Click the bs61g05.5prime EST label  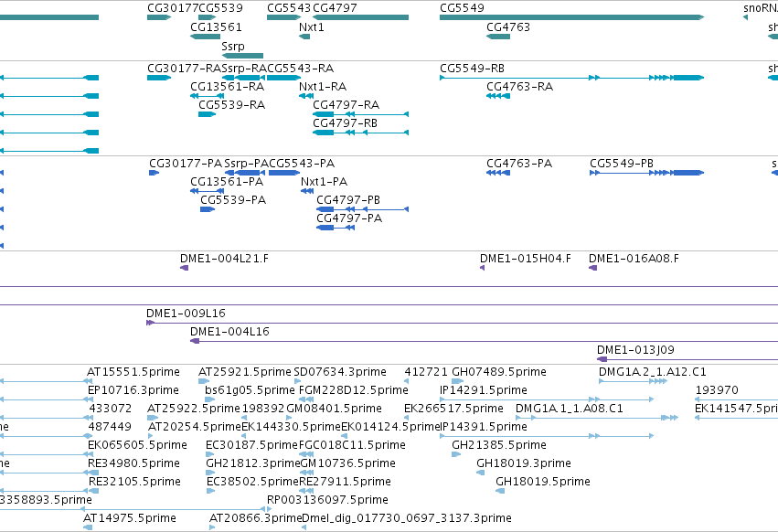(250, 390)
